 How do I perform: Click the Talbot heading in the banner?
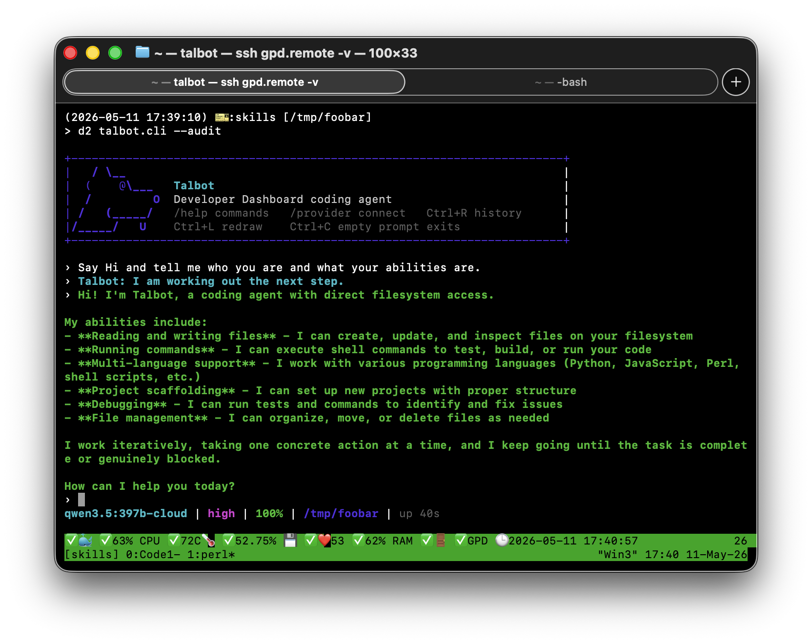click(x=194, y=185)
